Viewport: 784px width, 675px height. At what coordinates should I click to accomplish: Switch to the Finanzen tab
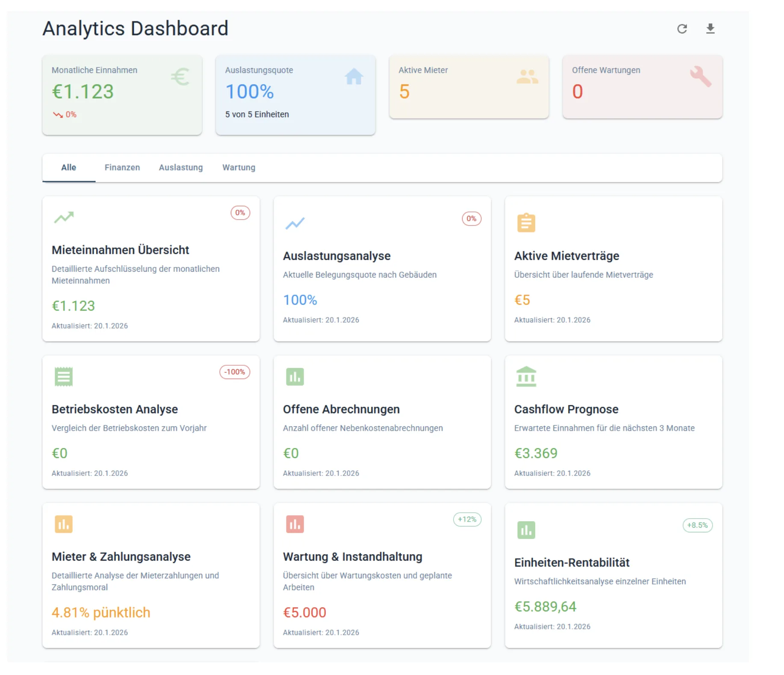tap(123, 167)
